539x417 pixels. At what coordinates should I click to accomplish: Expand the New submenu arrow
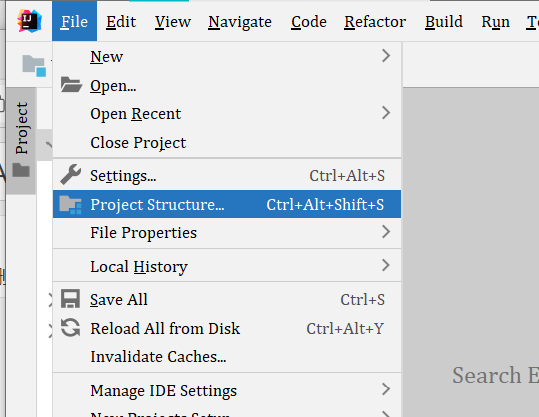[x=386, y=56]
